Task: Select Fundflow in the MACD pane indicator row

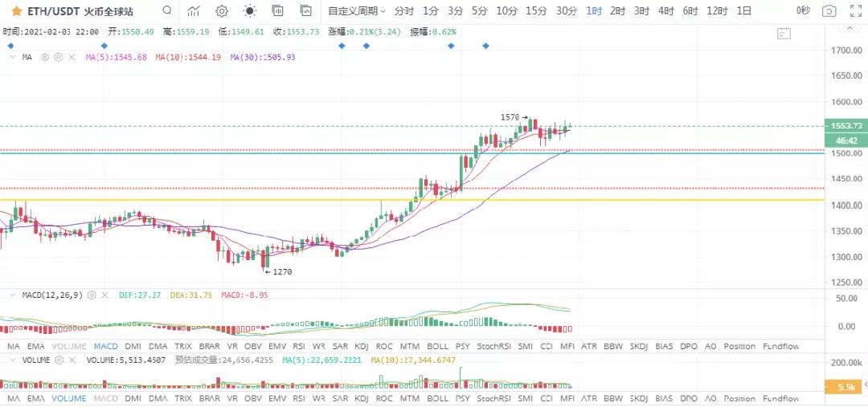Action: [x=781, y=346]
